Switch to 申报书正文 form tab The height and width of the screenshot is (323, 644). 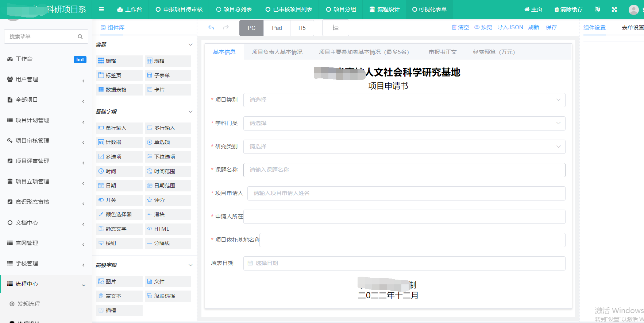pyautogui.click(x=443, y=52)
